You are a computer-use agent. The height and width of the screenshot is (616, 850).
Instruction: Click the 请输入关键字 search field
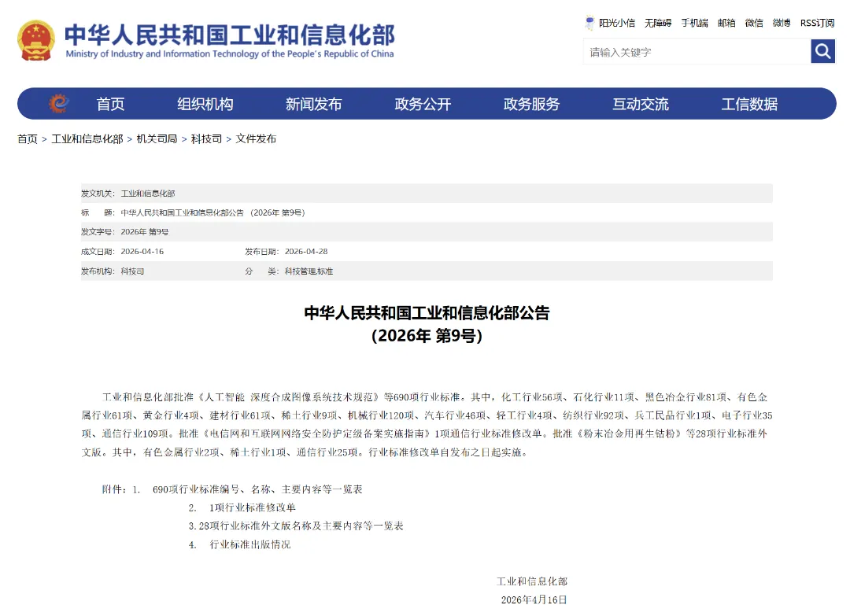click(x=697, y=52)
